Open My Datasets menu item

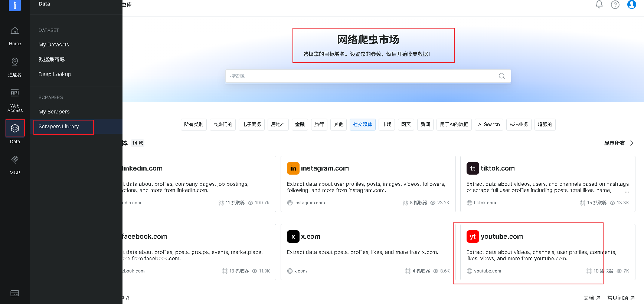[x=54, y=44]
